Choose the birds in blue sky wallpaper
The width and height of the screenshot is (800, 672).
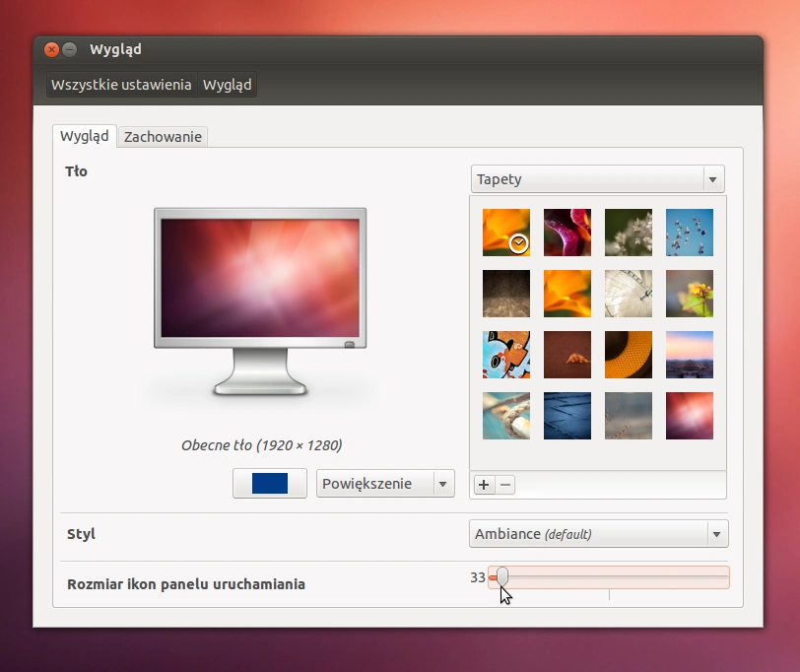click(690, 233)
